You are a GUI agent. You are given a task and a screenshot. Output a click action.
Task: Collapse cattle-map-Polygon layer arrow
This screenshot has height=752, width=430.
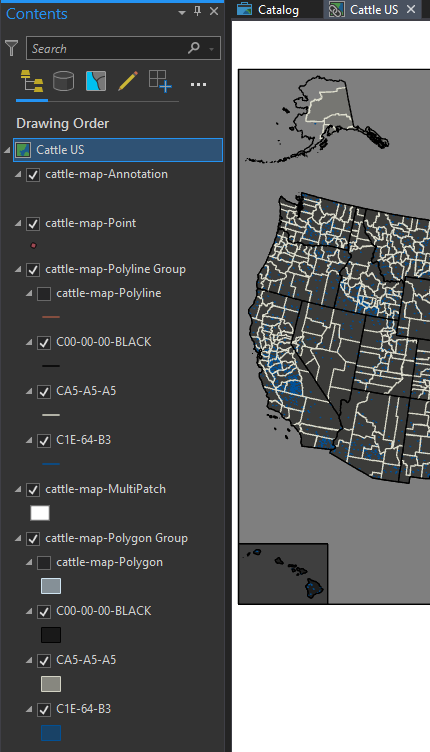(x=29, y=563)
